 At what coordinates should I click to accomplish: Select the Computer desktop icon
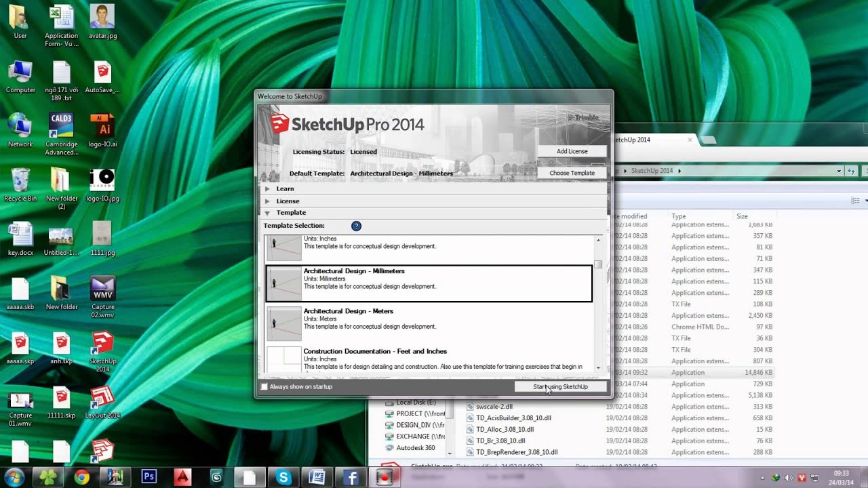20,77
